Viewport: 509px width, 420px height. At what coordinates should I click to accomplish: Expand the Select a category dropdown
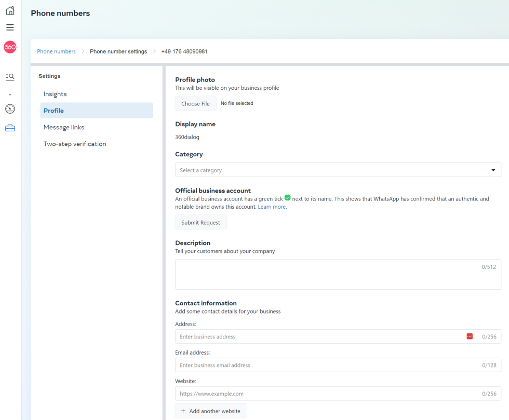tap(332, 170)
